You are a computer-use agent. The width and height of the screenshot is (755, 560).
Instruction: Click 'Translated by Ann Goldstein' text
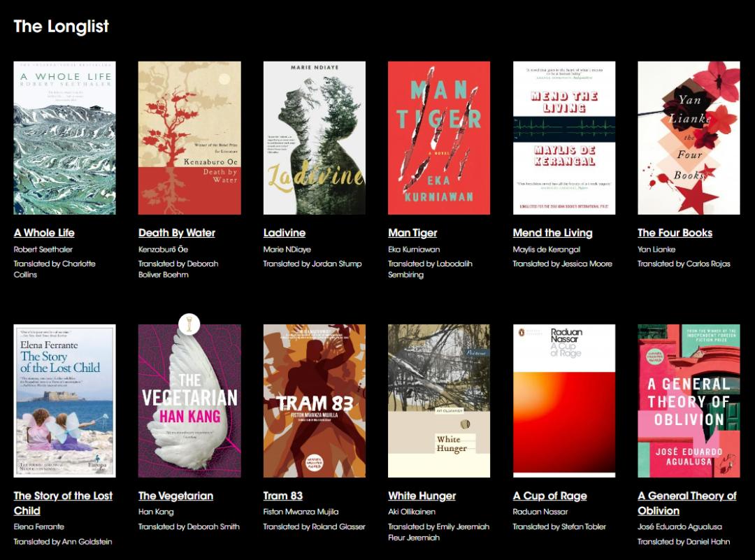click(x=63, y=542)
